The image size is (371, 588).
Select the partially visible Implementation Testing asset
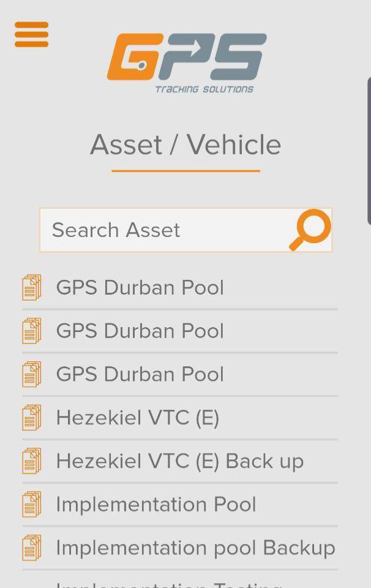(171, 583)
